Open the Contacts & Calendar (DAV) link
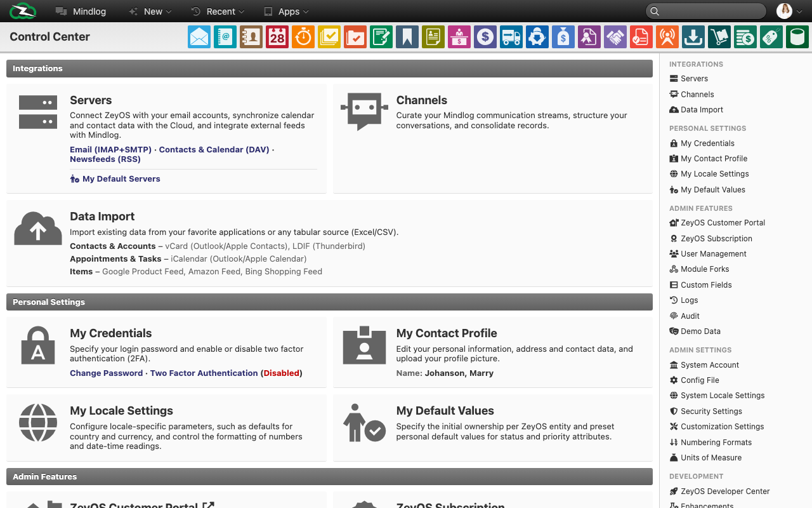The width and height of the screenshot is (812, 508). (214, 150)
